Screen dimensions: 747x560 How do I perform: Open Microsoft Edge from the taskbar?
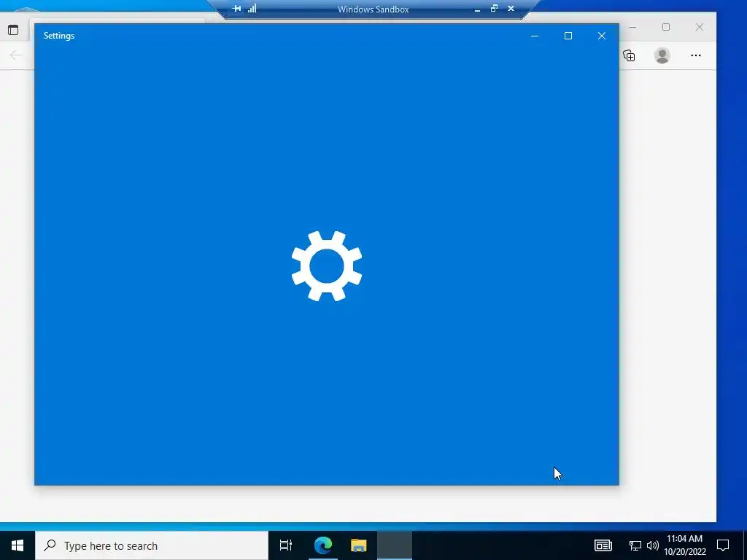(322, 545)
